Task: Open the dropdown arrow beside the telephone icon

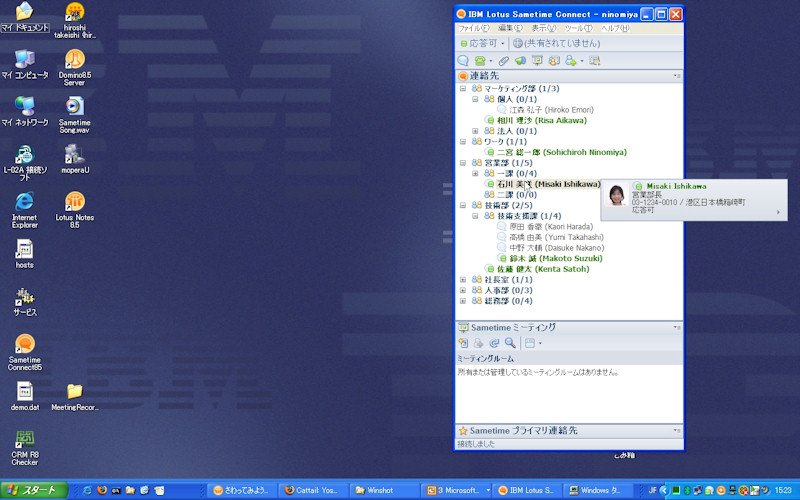Action: coord(490,61)
